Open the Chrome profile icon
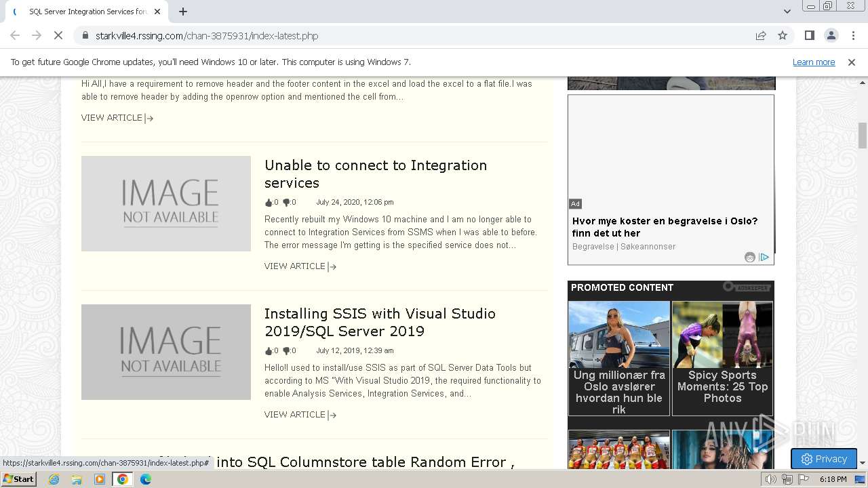Image resolution: width=868 pixels, height=488 pixels. (831, 35)
